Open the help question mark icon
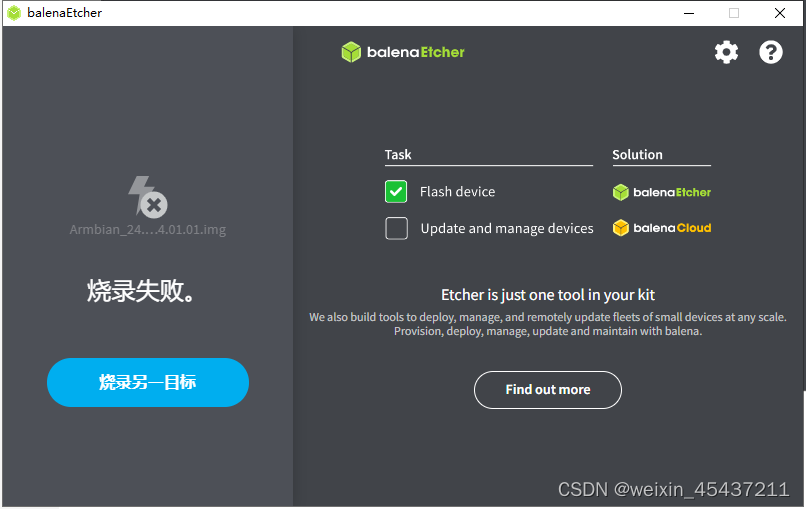This screenshot has height=509, width=806. click(x=771, y=52)
